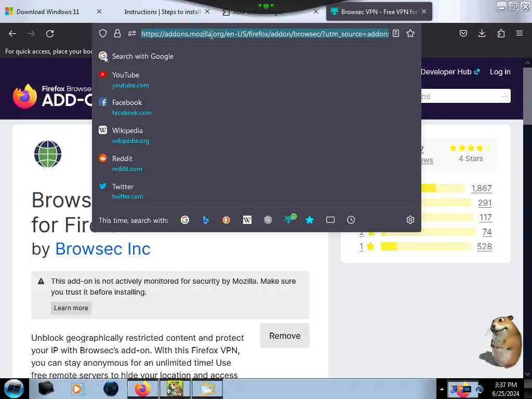Close the Browsec VPN tab
This screenshot has height=399, width=532.
tap(424, 11)
